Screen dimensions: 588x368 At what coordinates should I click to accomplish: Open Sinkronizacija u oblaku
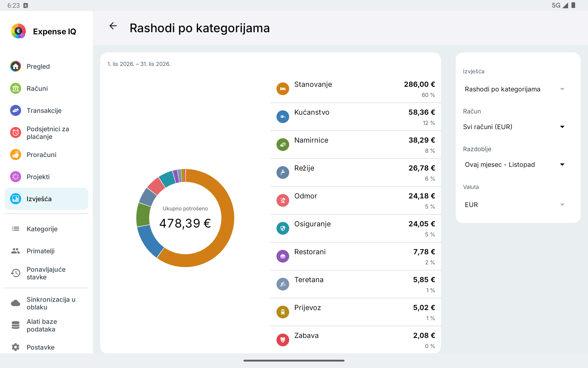coord(46,303)
